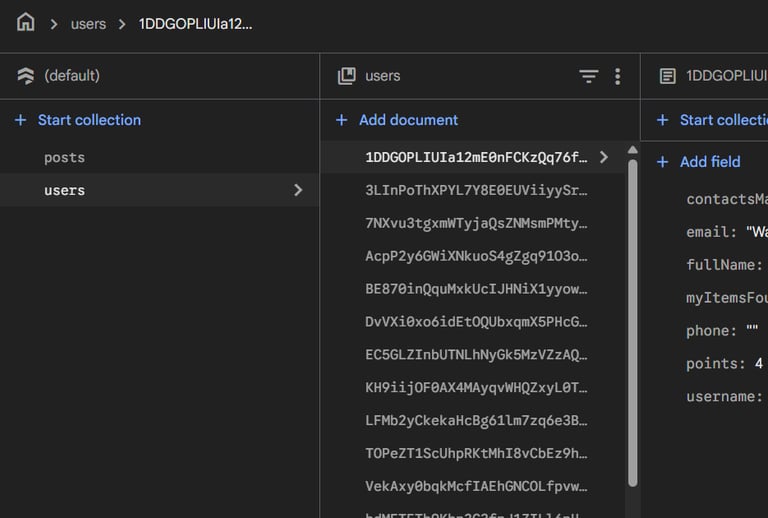768x518 pixels.
Task: Select the users collection row
Action: [x=159, y=190]
